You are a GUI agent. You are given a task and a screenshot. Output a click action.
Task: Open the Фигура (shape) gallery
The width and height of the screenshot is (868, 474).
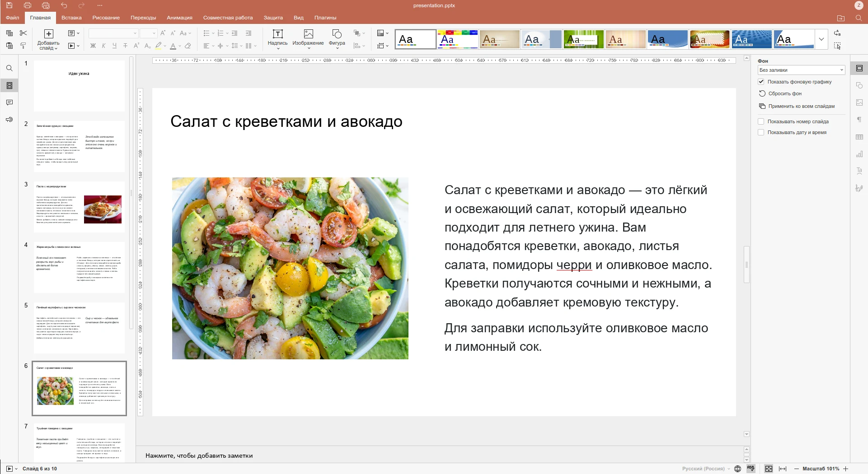point(337,39)
